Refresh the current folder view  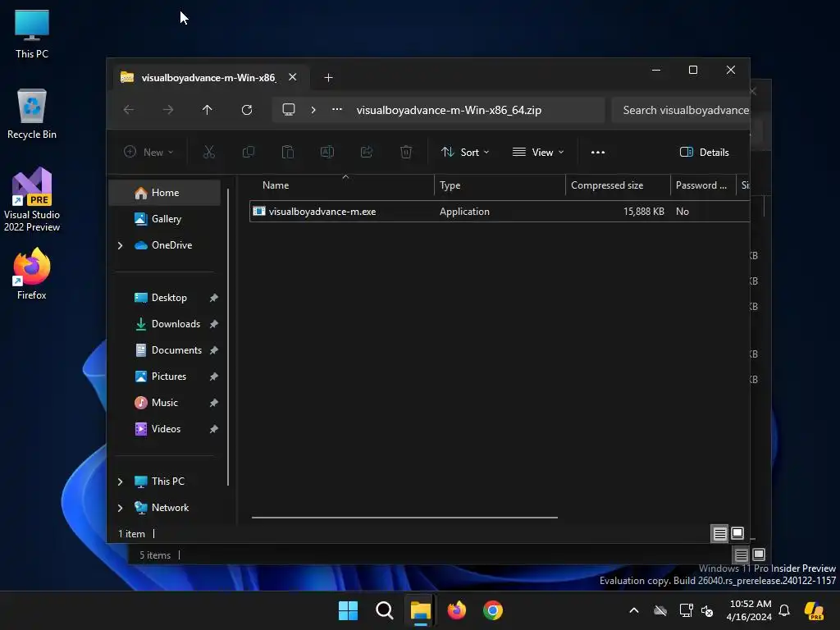click(x=246, y=110)
